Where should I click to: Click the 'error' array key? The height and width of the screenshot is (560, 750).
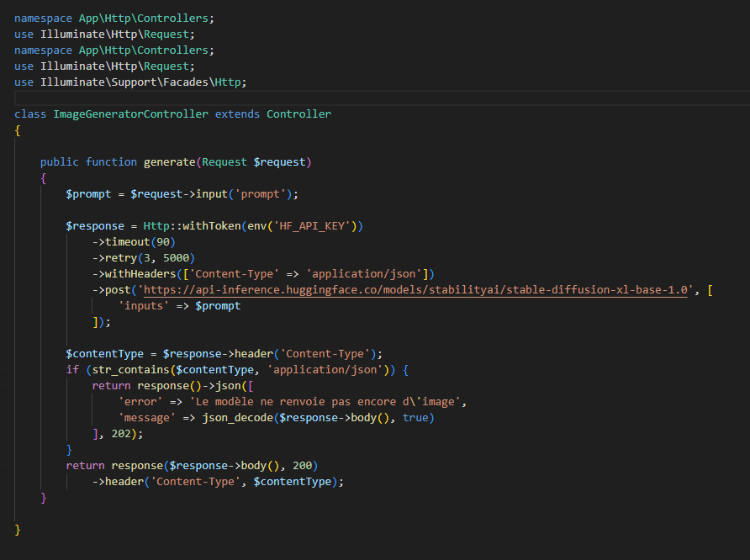coord(140,402)
